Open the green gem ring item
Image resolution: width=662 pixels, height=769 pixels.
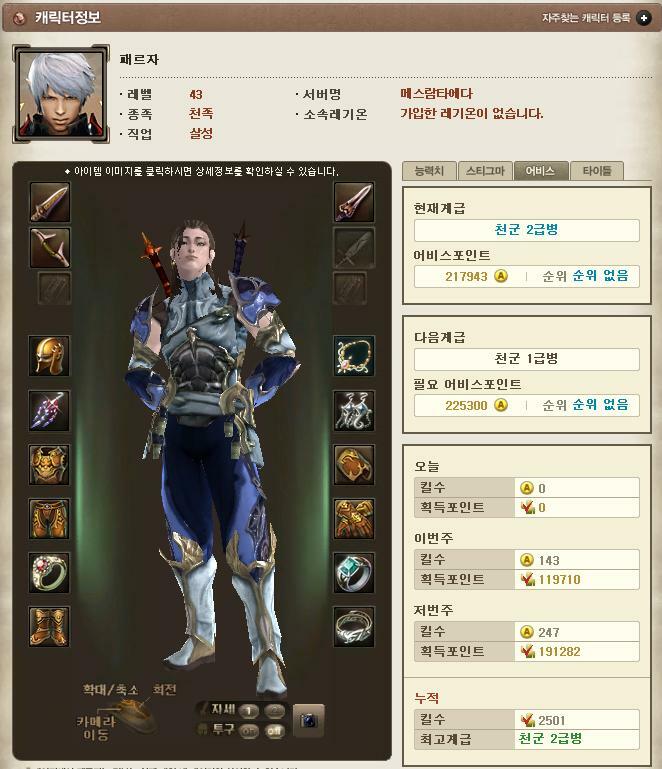coord(354,573)
